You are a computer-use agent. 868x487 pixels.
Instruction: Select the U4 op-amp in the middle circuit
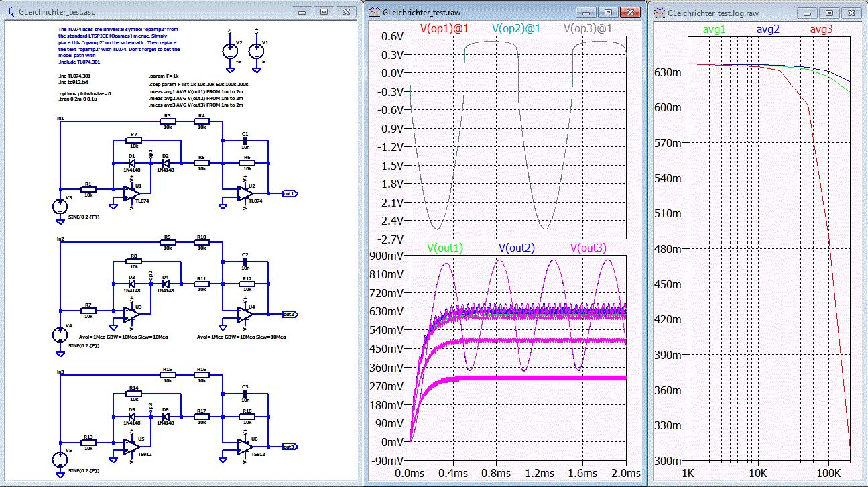(245, 313)
